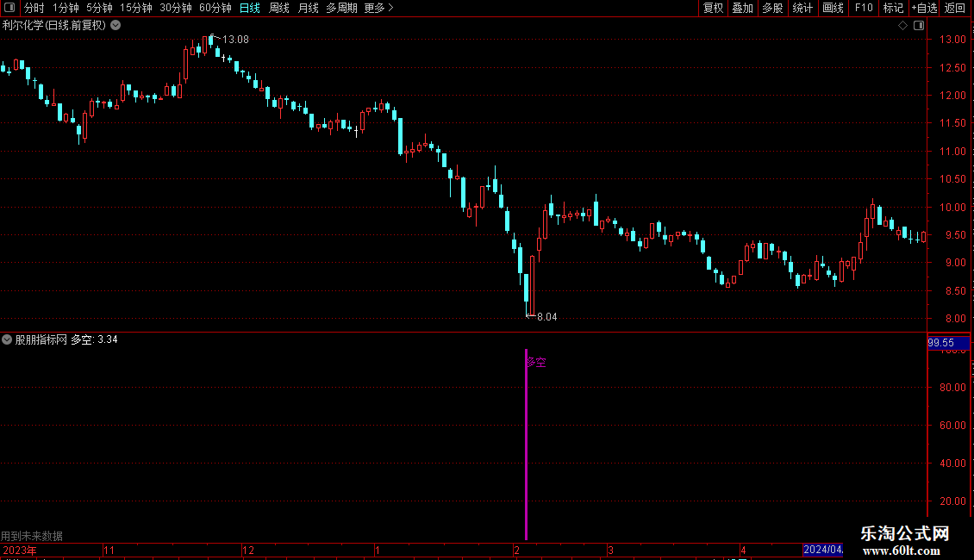Click the 13.00 price axis label
The image size is (974, 560).
[x=952, y=40]
